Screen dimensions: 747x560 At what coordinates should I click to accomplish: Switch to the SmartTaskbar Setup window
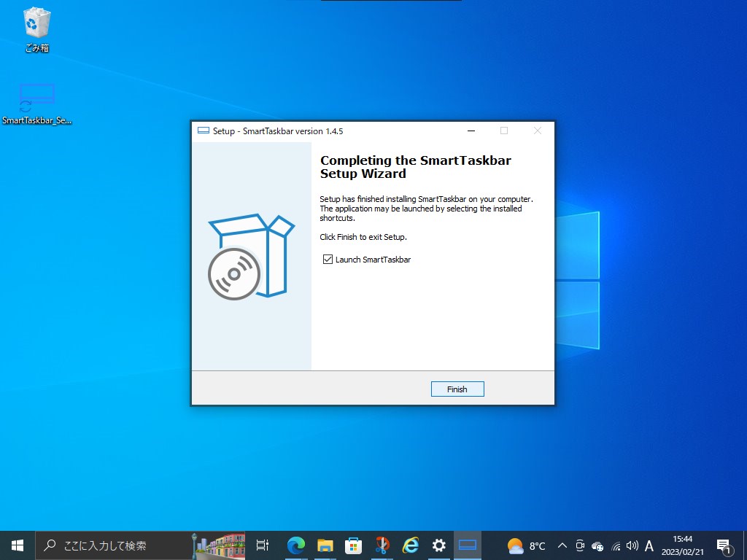pos(467,545)
